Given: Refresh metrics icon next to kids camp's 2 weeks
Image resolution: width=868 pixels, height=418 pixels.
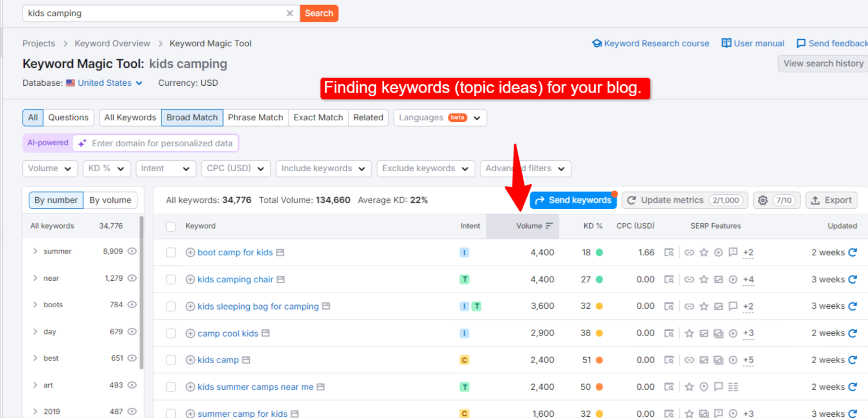Looking at the screenshot, I should tap(853, 360).
